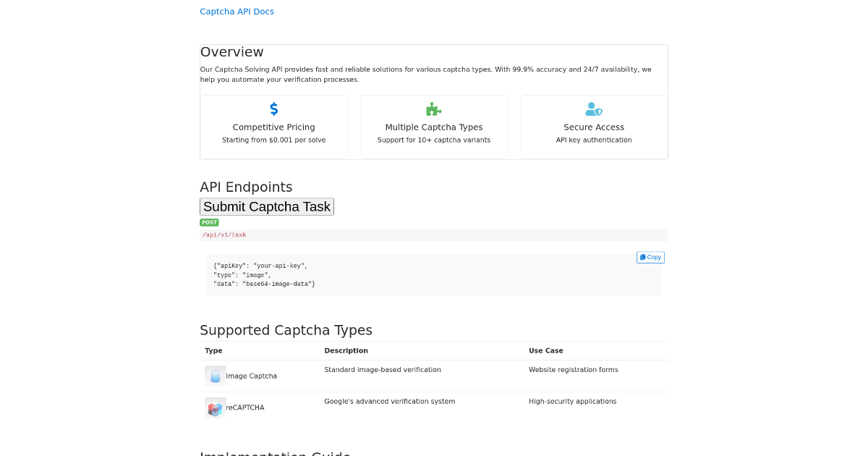Select the /api/v1/task endpoint path
Viewport: 868px width, 456px height.
pyautogui.click(x=224, y=235)
